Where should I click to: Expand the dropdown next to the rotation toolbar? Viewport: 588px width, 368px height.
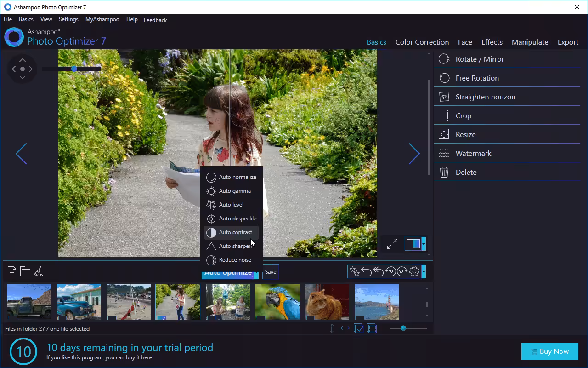[424, 271]
